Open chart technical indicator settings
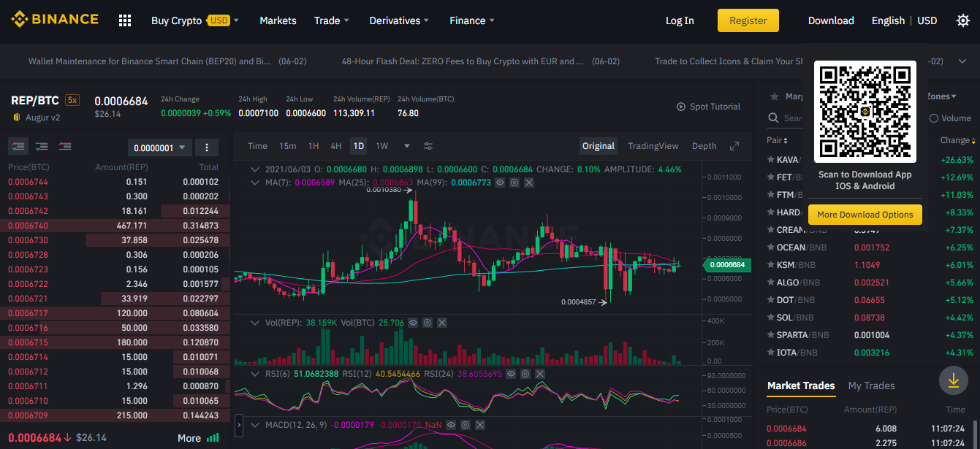The width and height of the screenshot is (980, 449). [428, 146]
